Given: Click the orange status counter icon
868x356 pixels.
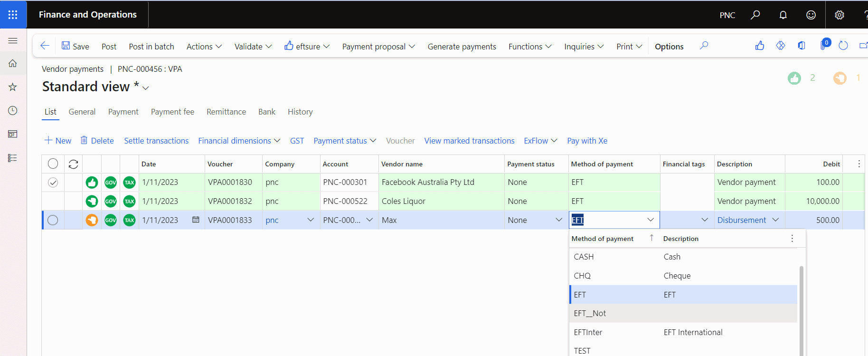Looking at the screenshot, I should click(840, 78).
